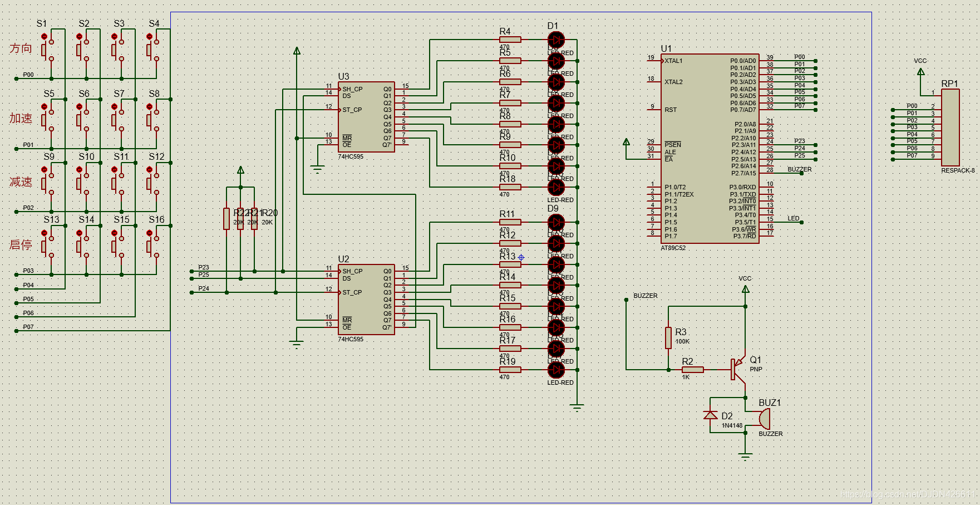Pick the Q1 PNP transistor
The height and width of the screenshot is (505, 980).
[738, 369]
